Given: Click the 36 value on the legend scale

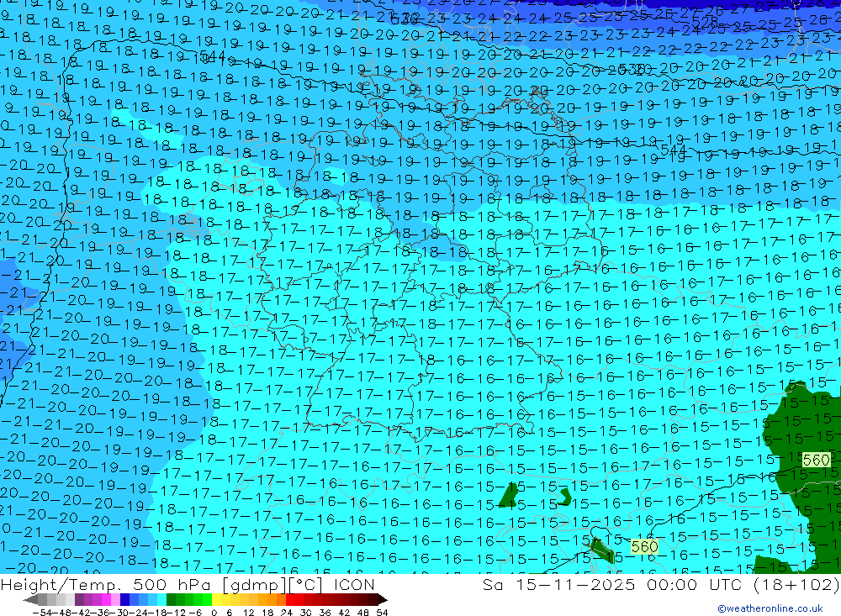Looking at the screenshot, I should pos(325,613).
